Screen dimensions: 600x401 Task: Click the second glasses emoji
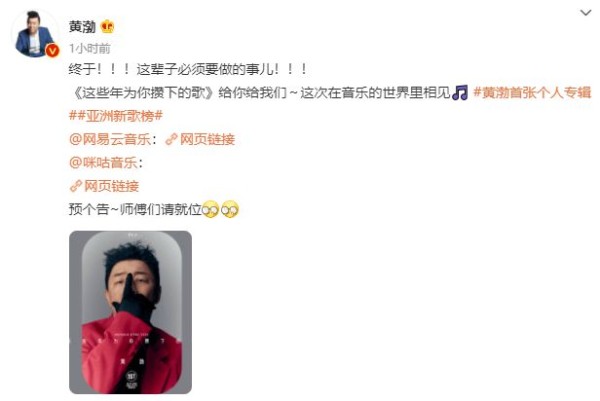pos(230,209)
